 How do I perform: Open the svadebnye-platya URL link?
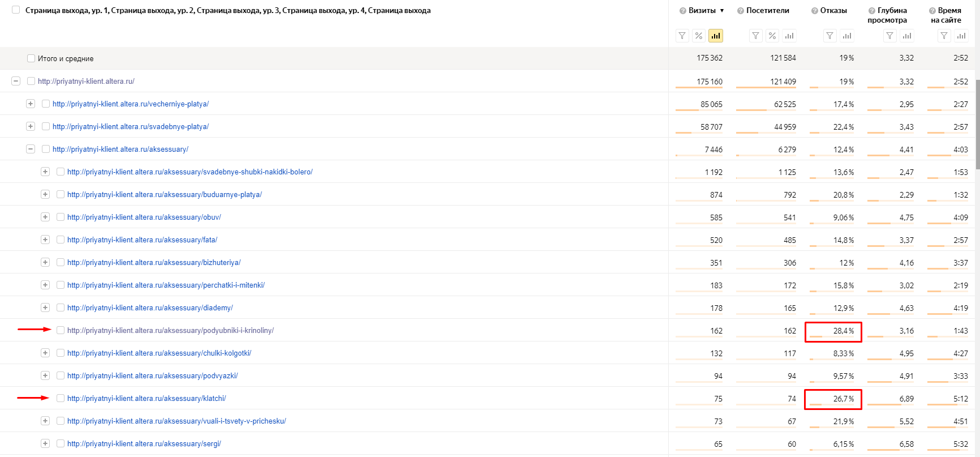point(131,127)
